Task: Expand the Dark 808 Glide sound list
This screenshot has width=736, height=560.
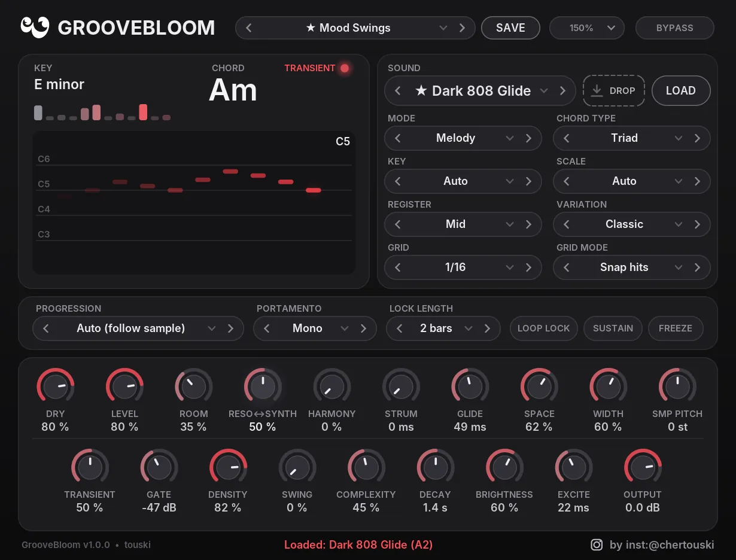Action: [x=480, y=90]
